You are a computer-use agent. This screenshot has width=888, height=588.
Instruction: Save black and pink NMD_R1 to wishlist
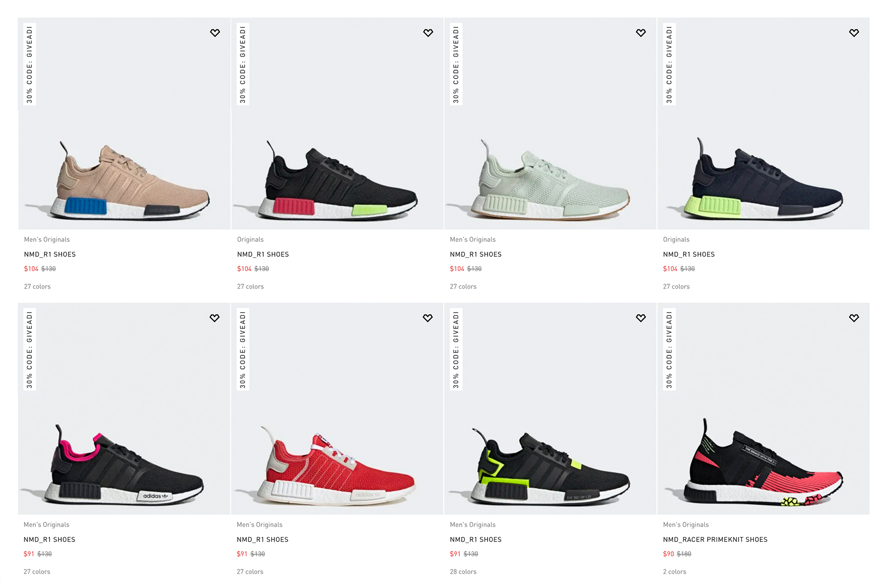coord(215,318)
